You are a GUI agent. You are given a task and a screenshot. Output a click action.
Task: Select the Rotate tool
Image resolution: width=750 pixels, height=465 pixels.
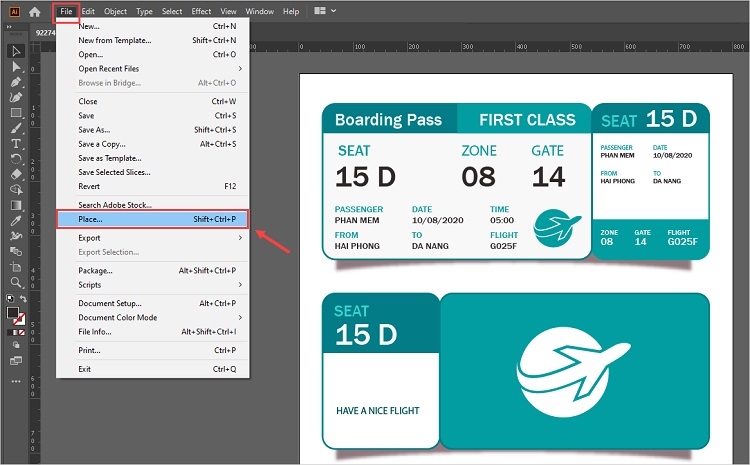click(16, 159)
